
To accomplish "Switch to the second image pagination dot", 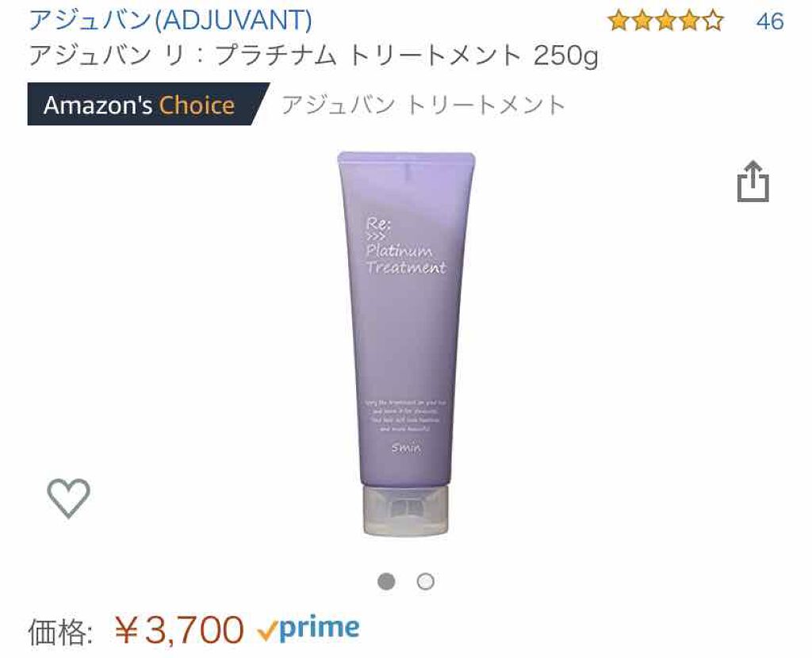I will point(426,581).
